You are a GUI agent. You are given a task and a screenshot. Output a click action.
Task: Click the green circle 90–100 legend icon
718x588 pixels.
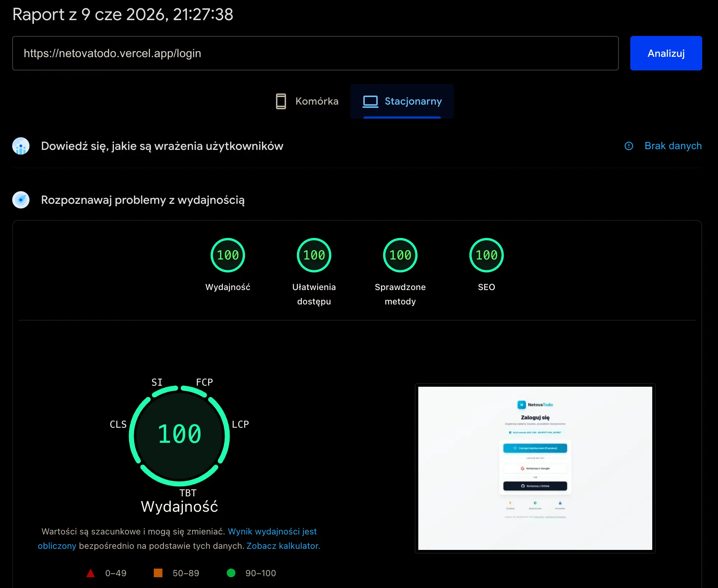(x=231, y=573)
